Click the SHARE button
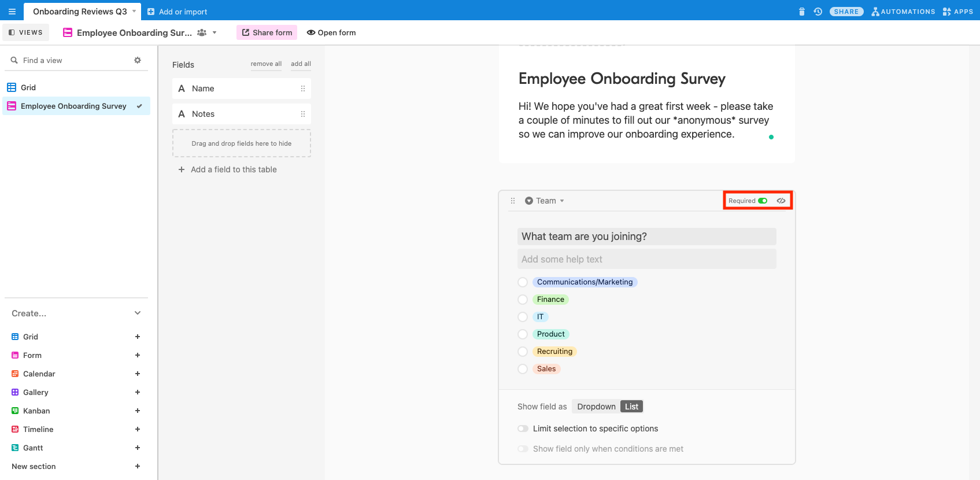Viewport: 980px width, 480px height. click(x=846, y=12)
